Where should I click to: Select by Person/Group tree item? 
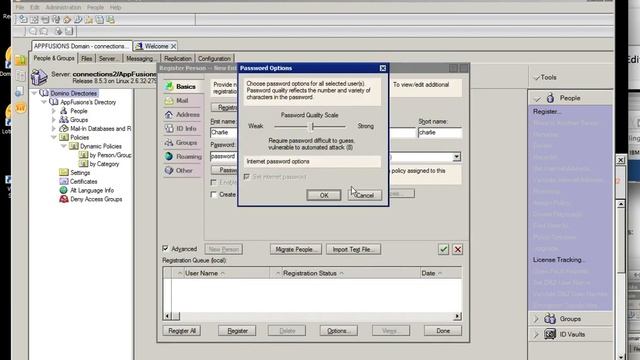110,155
